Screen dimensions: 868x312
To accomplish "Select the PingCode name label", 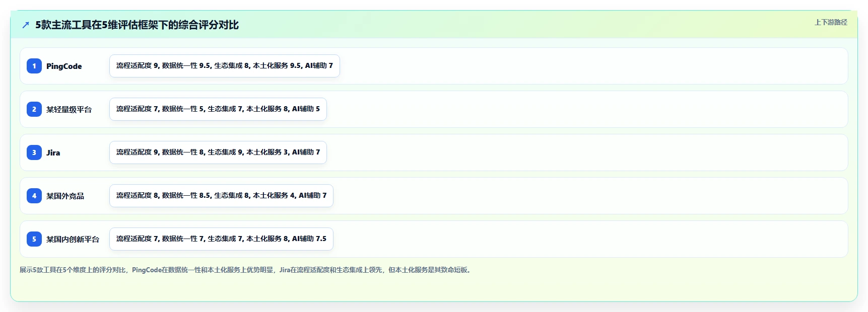I will click(x=64, y=66).
